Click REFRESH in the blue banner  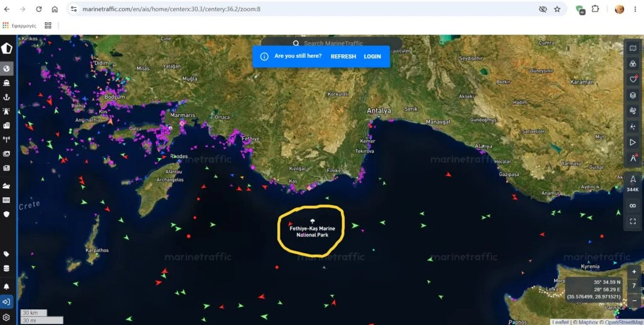[x=343, y=56]
